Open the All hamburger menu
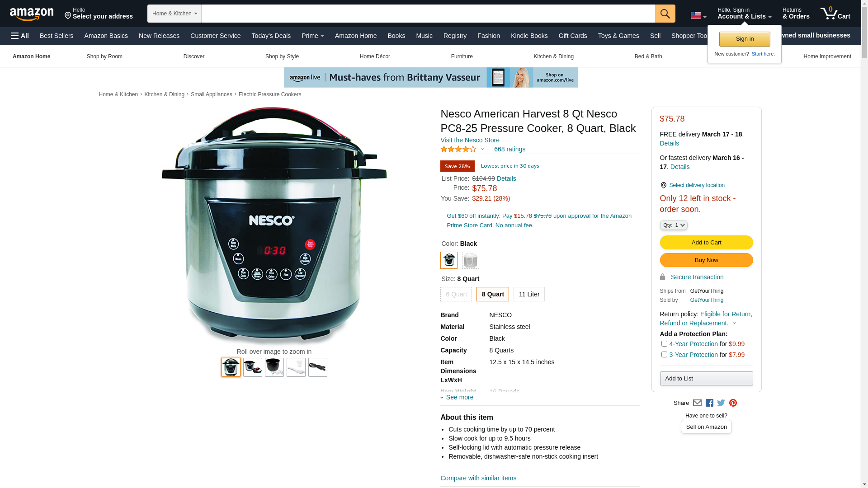 20,36
